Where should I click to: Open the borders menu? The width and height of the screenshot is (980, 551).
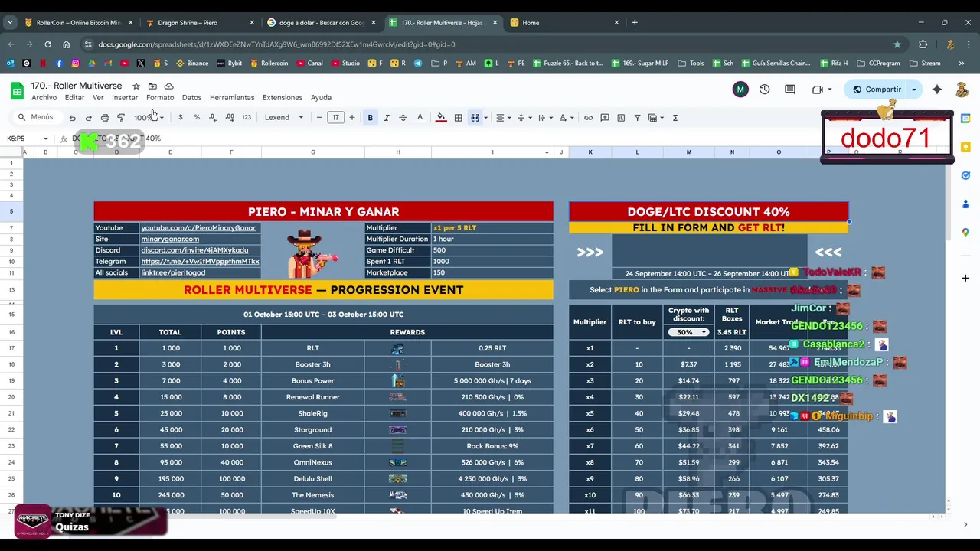pos(458,118)
